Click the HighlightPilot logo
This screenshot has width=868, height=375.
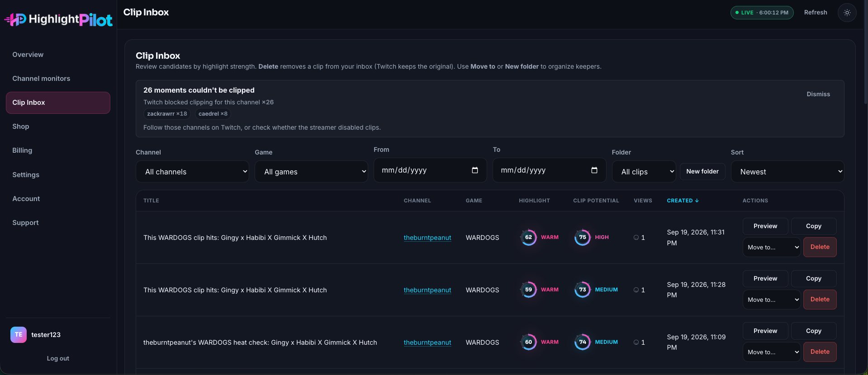[x=58, y=19]
